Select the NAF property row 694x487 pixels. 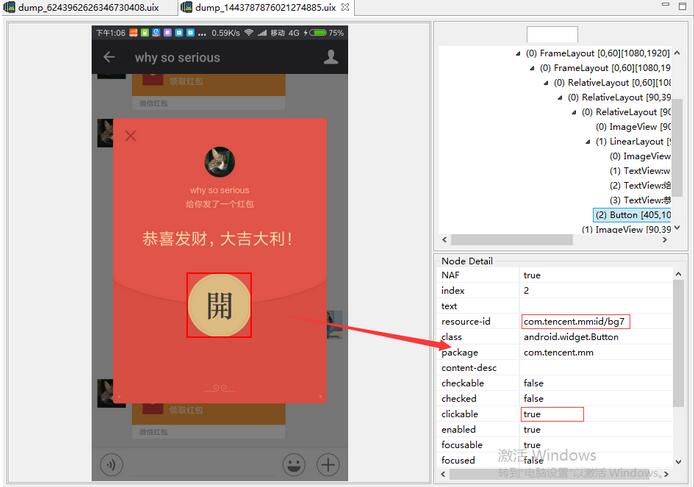(555, 275)
